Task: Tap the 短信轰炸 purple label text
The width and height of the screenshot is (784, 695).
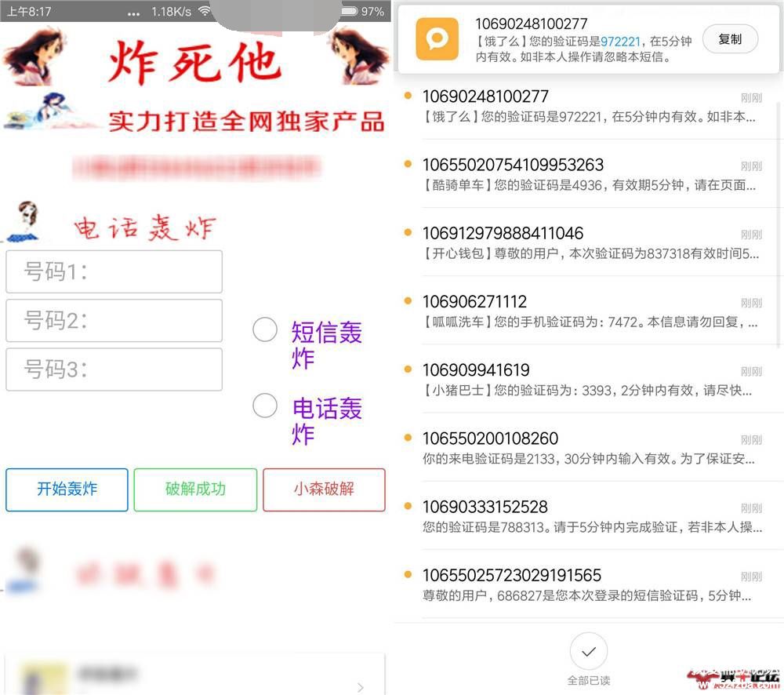Action: point(326,344)
